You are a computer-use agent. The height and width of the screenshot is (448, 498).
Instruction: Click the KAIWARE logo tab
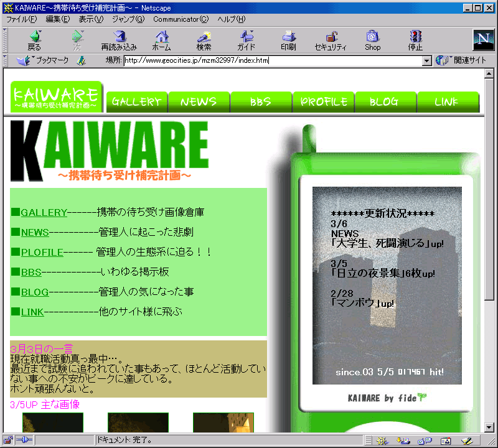click(56, 97)
